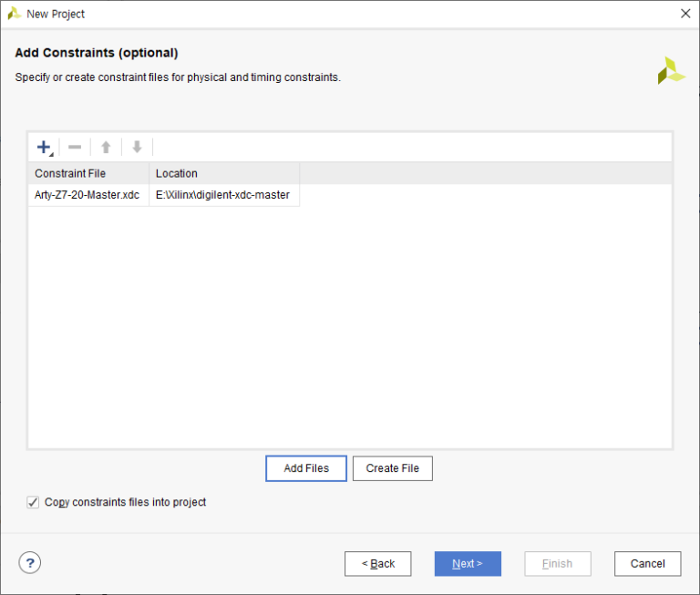Proceed with the Next button
Image resolution: width=700 pixels, height=595 pixels.
468,564
